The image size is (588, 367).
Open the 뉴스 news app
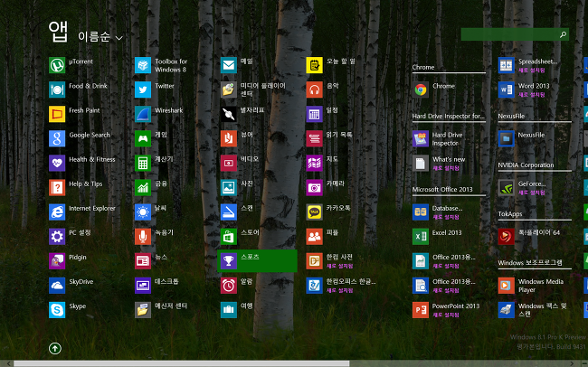[143, 261]
